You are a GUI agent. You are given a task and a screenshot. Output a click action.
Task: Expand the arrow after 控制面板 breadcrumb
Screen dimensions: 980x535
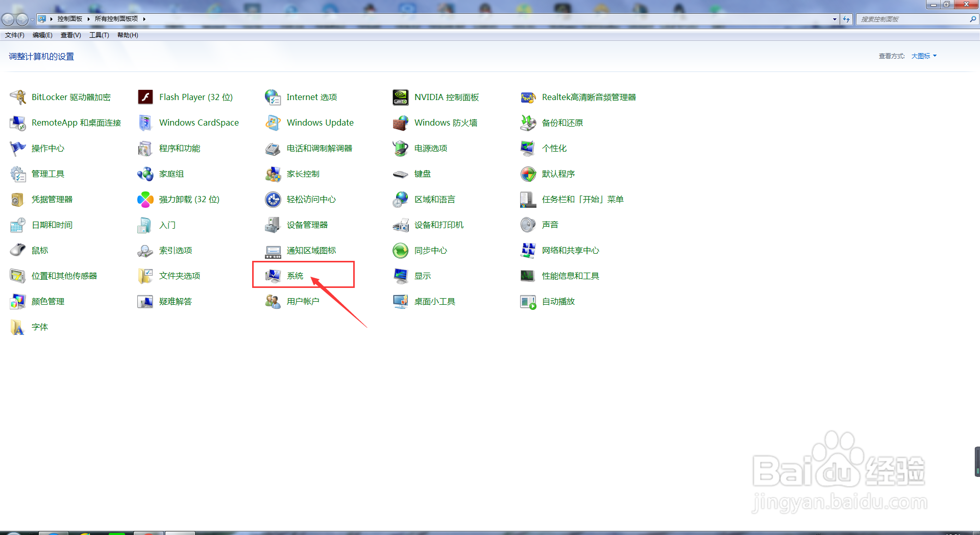(x=88, y=19)
